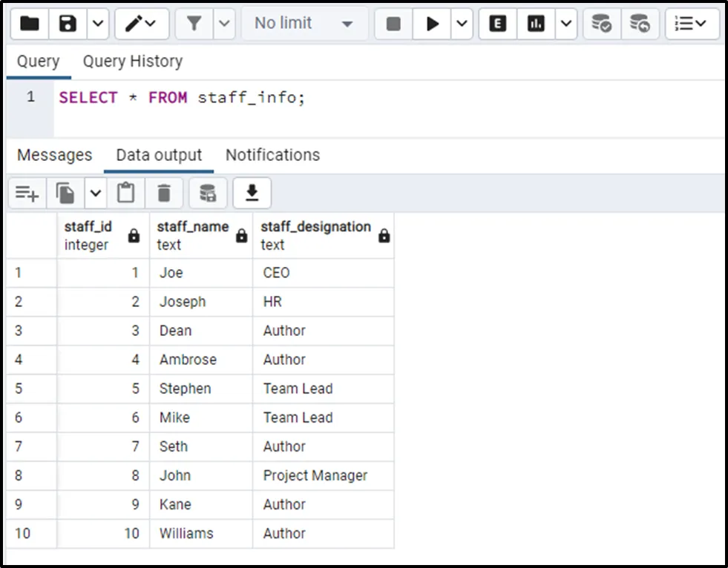Open the Messages tab

(x=54, y=155)
